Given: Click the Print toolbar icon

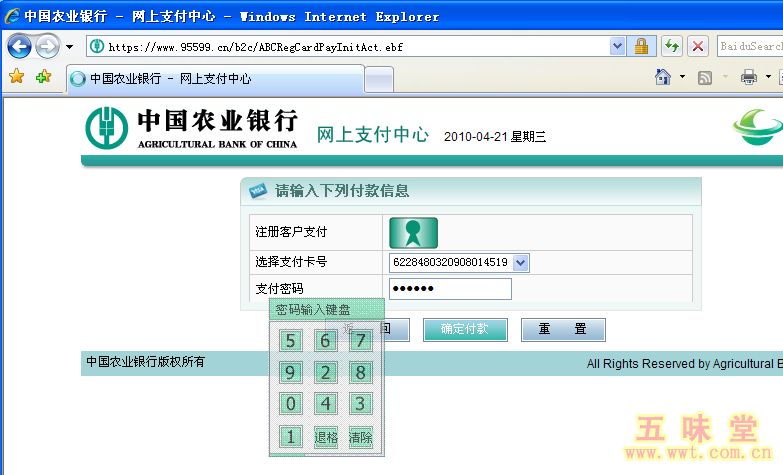Looking at the screenshot, I should pyautogui.click(x=748, y=77).
